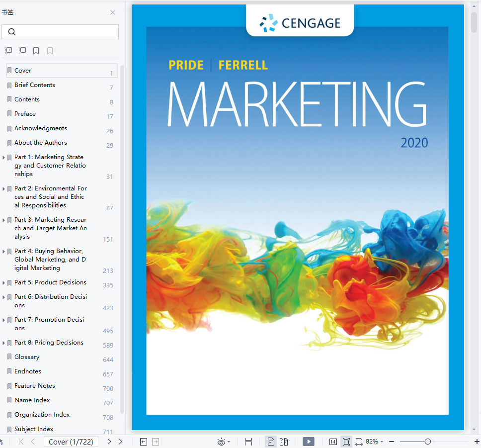Switch to single page view
The height and width of the screenshot is (448, 481).
271,442
